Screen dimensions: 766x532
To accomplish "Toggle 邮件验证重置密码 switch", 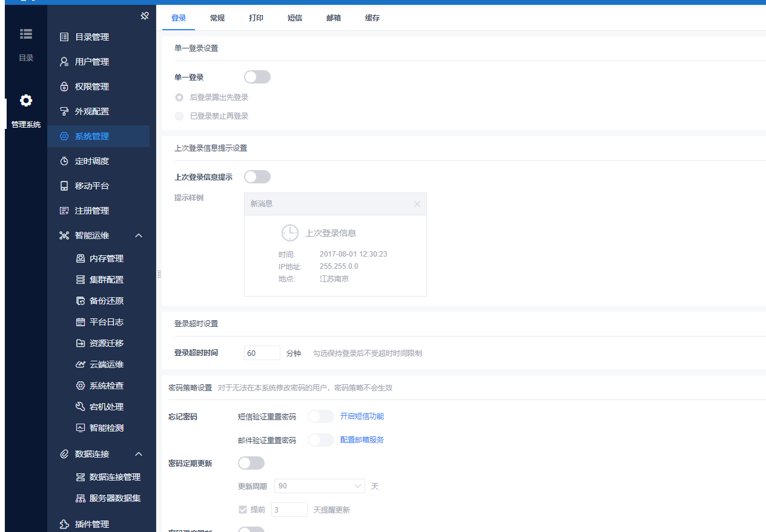I will tap(321, 440).
